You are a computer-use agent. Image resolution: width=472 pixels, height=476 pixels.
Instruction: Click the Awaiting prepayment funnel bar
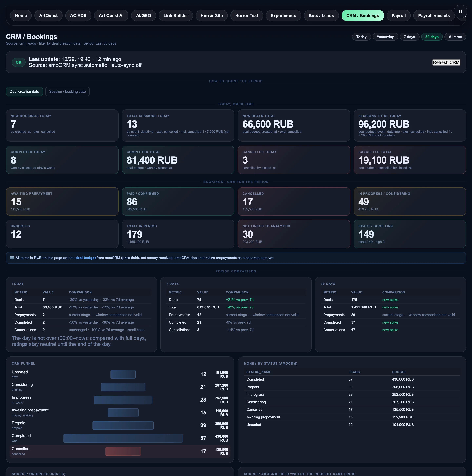[x=123, y=412]
